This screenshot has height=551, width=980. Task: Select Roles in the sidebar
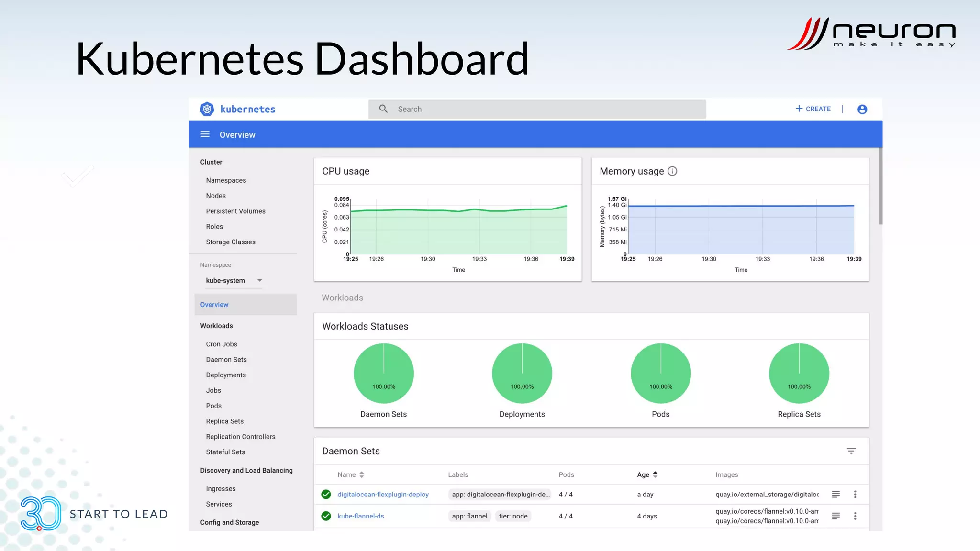click(x=214, y=227)
